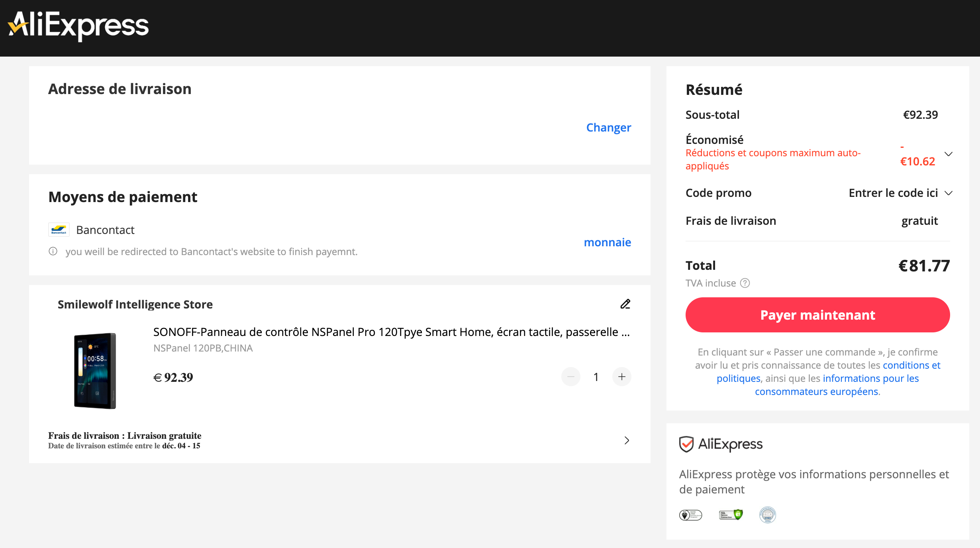Expand the Économisé savings details chevron
The image size is (980, 548).
point(949,154)
